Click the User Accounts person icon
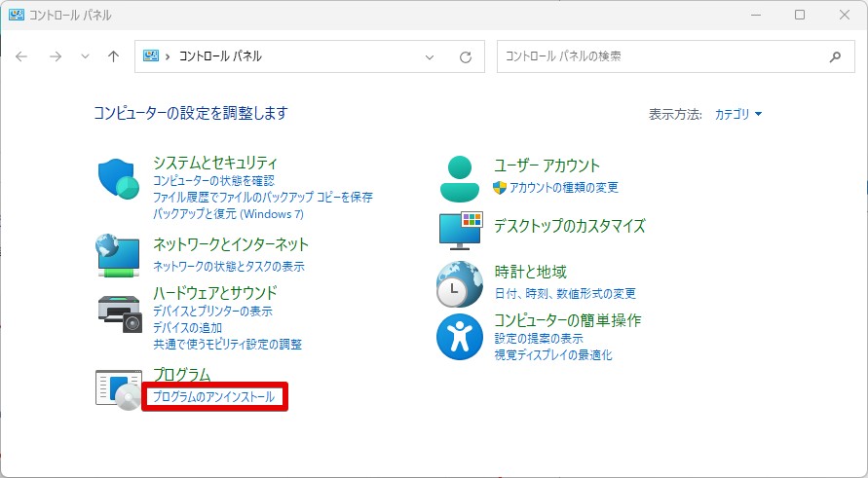This screenshot has width=868, height=478. click(460, 176)
